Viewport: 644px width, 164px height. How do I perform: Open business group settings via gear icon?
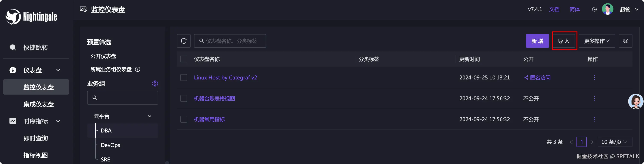[x=155, y=83]
